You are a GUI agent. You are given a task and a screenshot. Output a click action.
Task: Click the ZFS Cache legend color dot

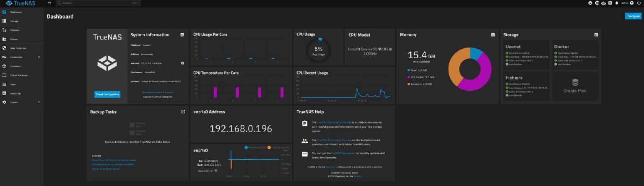[409, 77]
